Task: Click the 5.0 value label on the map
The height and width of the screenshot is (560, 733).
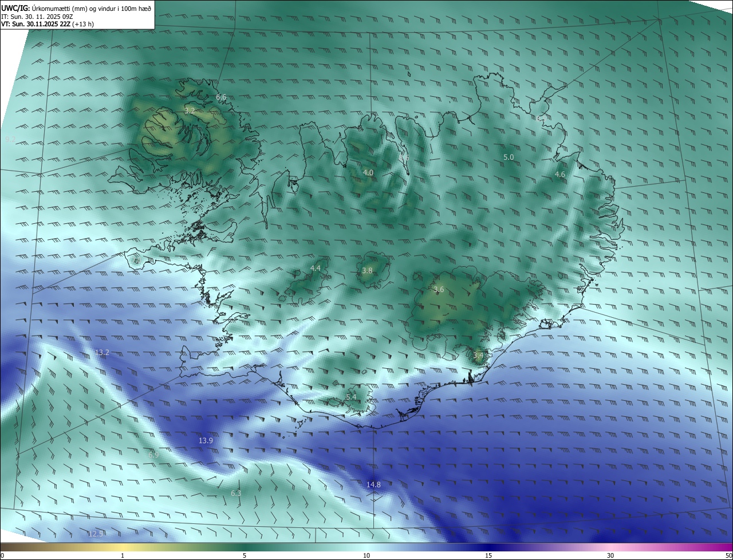Action: [x=509, y=157]
